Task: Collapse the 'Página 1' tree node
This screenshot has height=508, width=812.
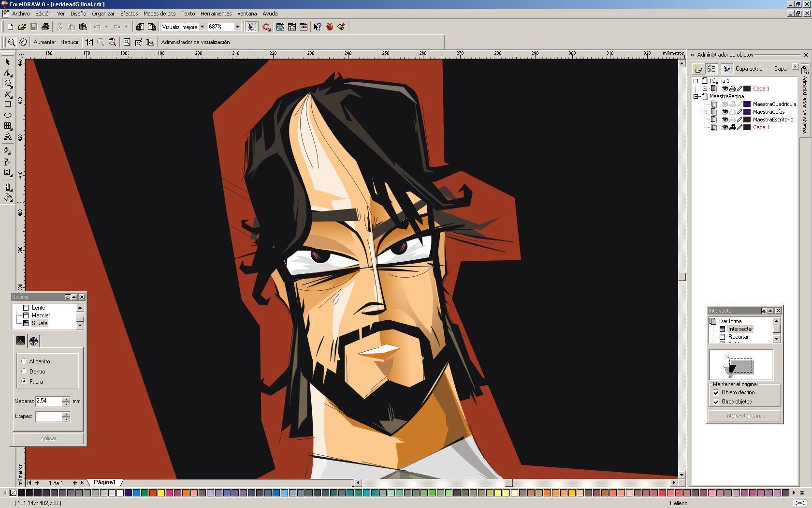Action: [x=696, y=81]
